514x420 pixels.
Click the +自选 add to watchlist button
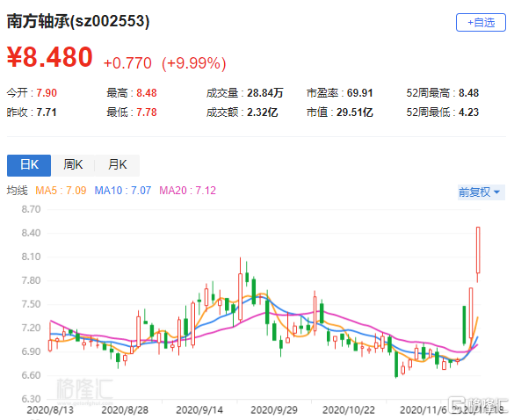[481, 23]
